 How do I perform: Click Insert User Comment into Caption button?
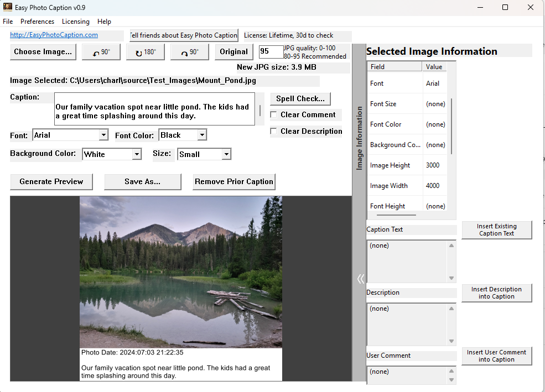point(497,356)
